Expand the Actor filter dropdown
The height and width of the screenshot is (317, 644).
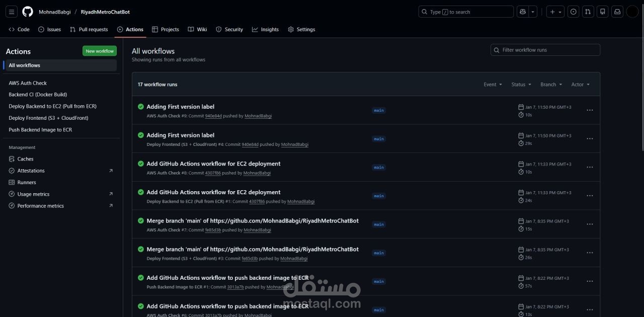(x=581, y=85)
